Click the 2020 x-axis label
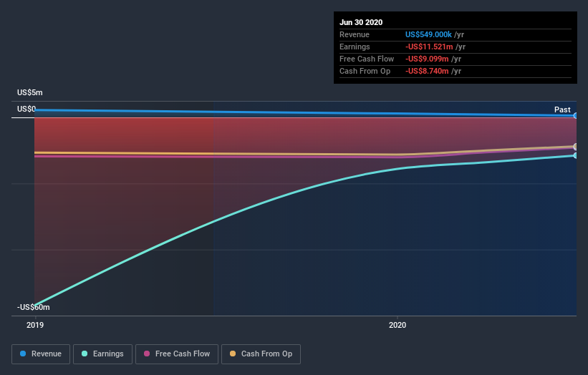 [x=397, y=325]
